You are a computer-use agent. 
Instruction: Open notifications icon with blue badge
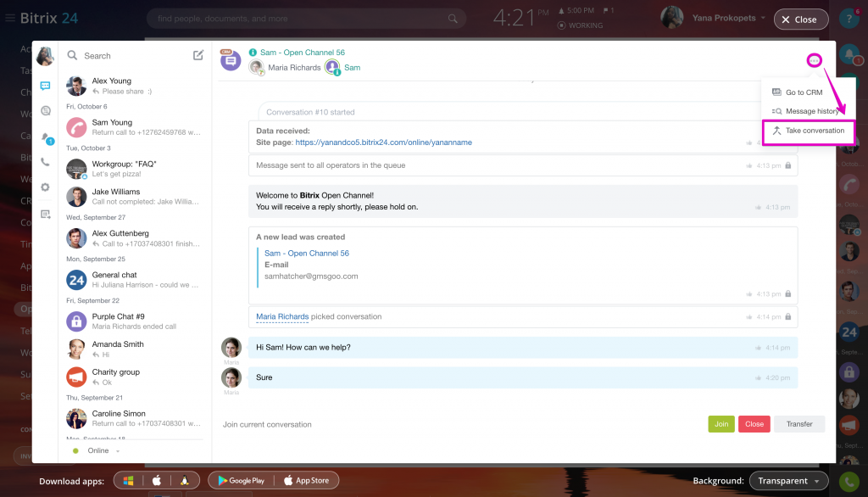(x=47, y=138)
